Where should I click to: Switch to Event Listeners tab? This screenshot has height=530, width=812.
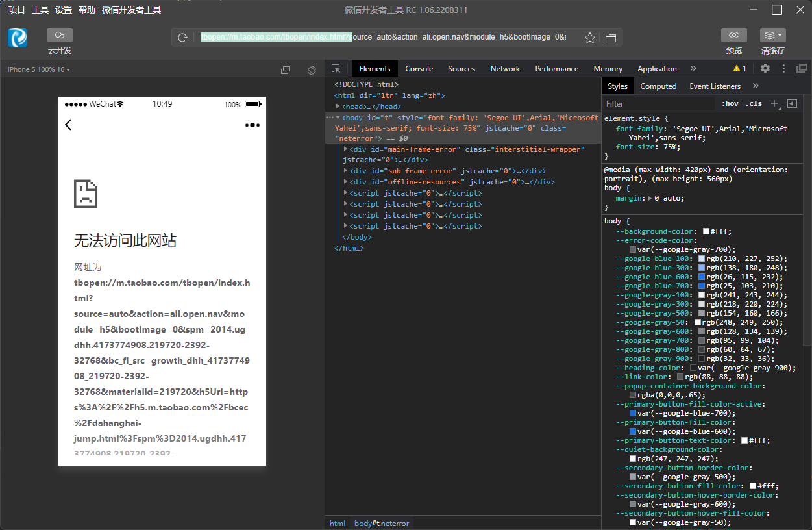(715, 86)
